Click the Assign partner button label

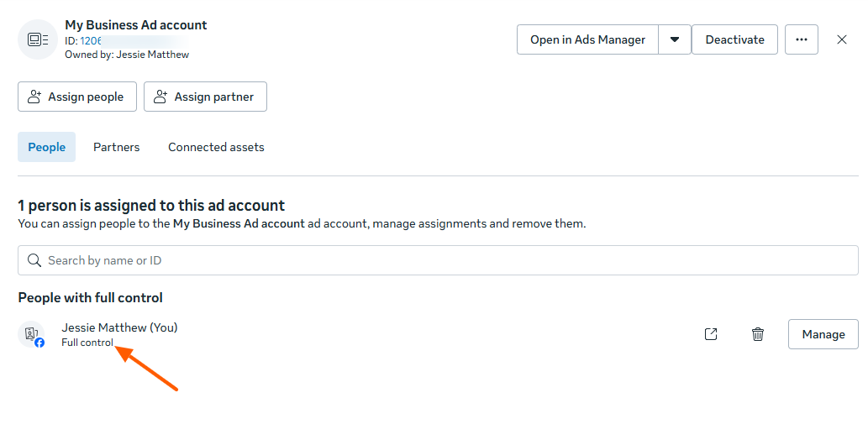(214, 97)
